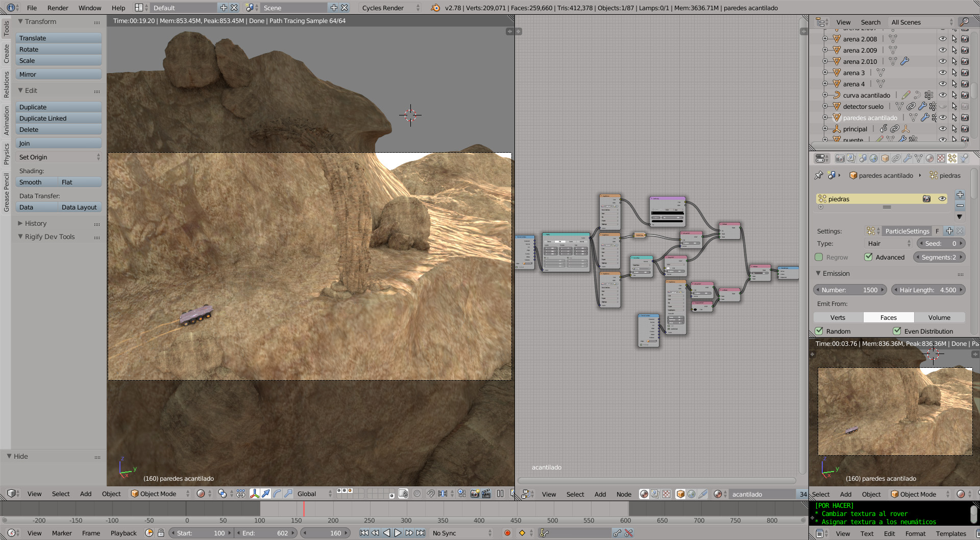Screen dimensions: 980x540
Task: Toggle the Advanced checkbox
Action: (868, 257)
